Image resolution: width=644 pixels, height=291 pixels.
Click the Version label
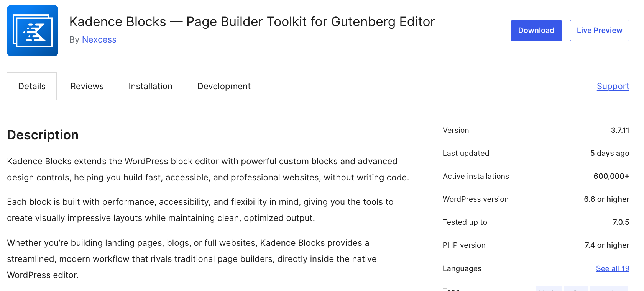pyautogui.click(x=456, y=130)
